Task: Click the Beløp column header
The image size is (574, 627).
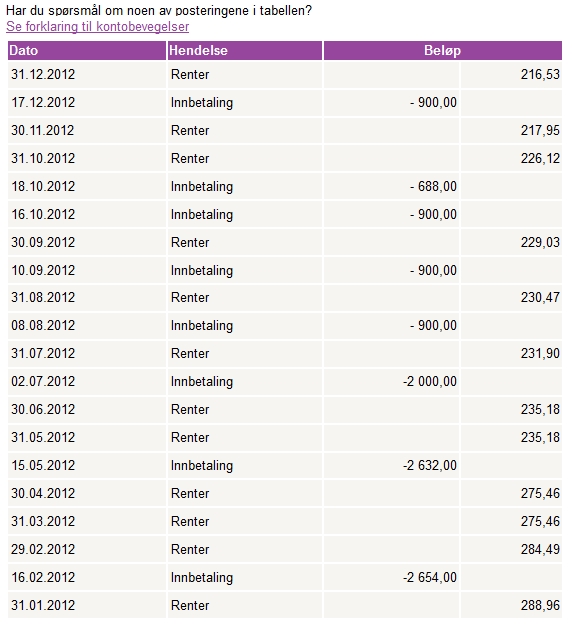Action: point(442,50)
